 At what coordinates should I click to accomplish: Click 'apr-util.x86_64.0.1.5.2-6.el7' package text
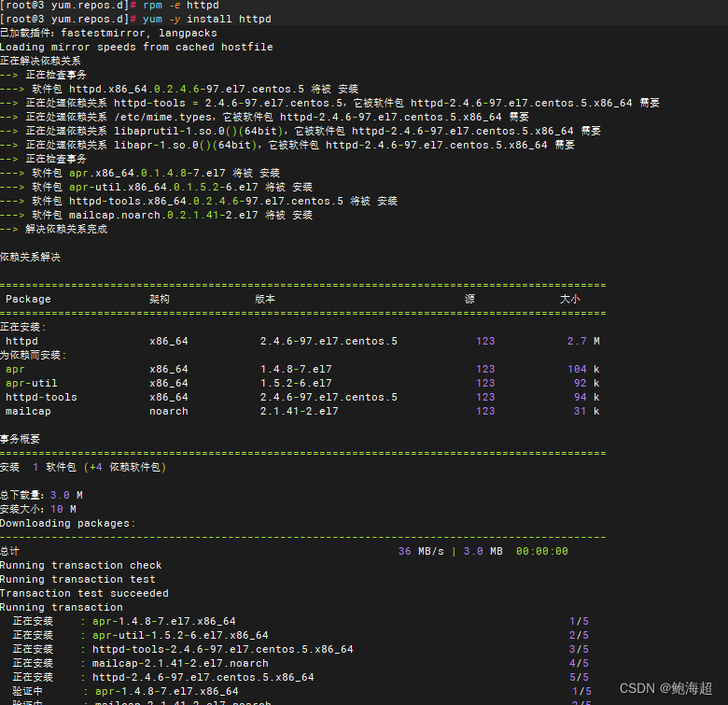tap(163, 187)
